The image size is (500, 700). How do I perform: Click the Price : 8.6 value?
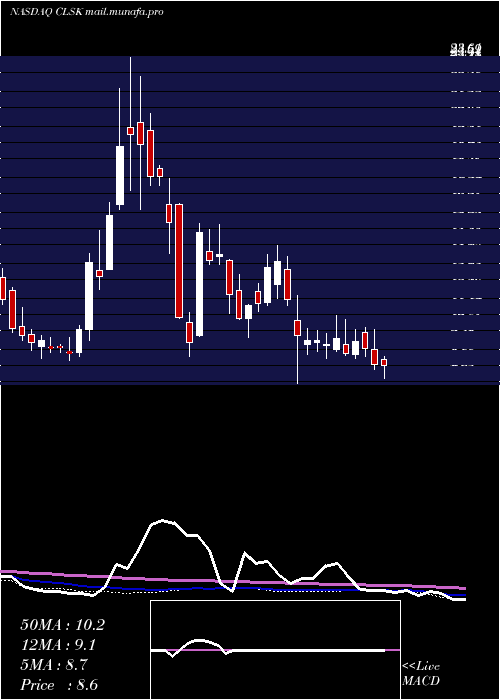tap(59, 685)
